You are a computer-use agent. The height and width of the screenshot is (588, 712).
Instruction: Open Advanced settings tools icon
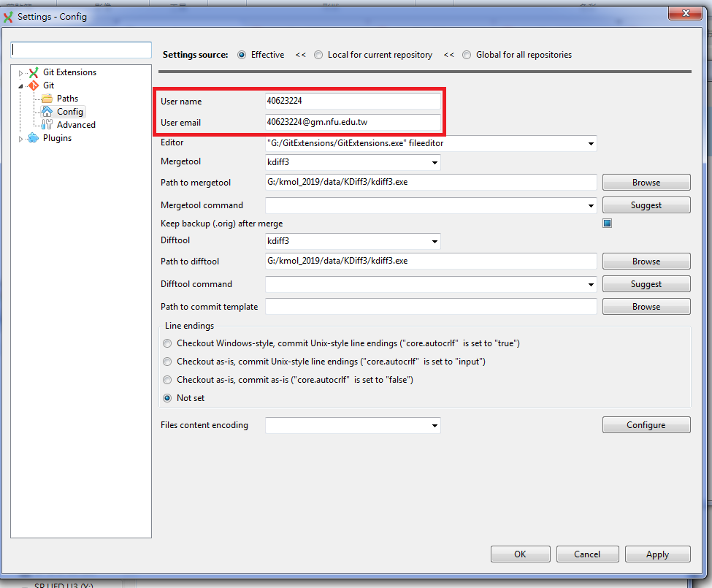click(47, 125)
